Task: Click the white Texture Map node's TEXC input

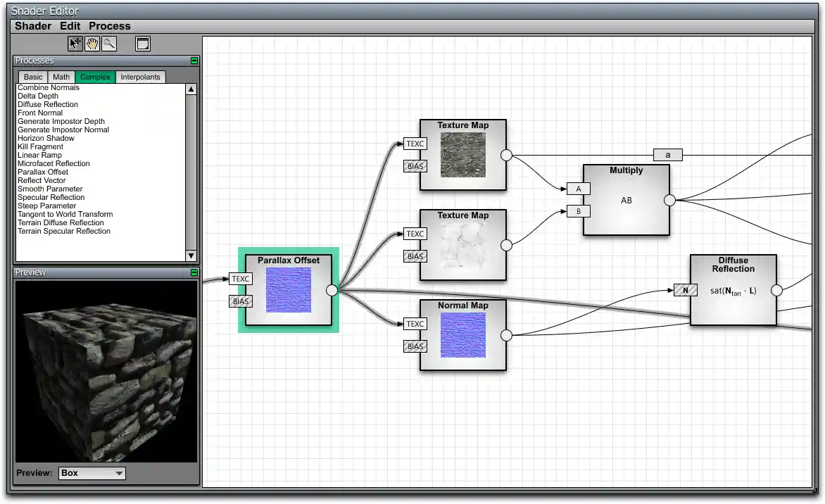Action: (415, 234)
